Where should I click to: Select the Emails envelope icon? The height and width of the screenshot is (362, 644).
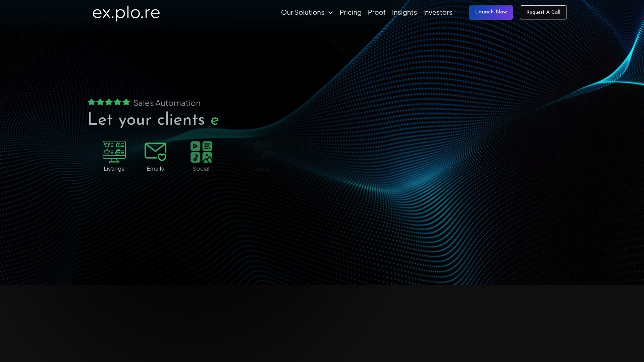[155, 152]
